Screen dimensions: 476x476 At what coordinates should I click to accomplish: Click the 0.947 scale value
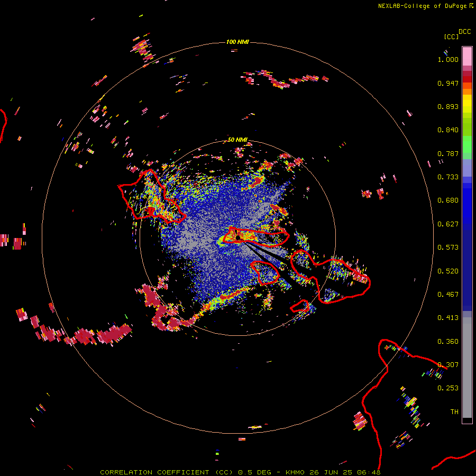[x=448, y=83]
